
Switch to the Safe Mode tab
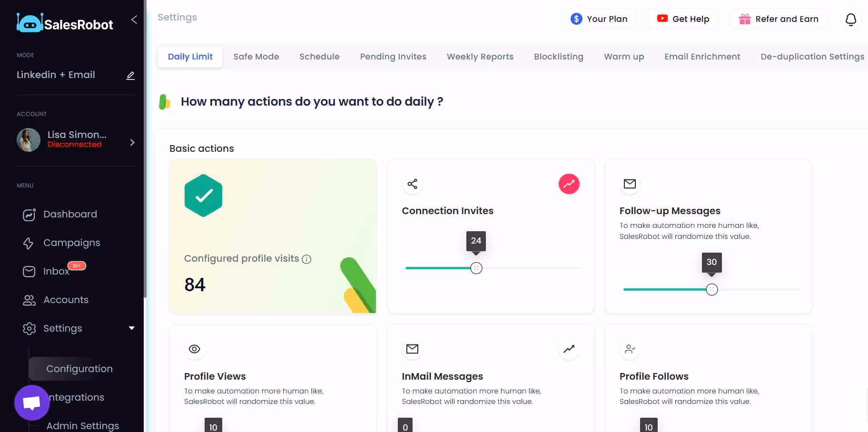click(256, 57)
